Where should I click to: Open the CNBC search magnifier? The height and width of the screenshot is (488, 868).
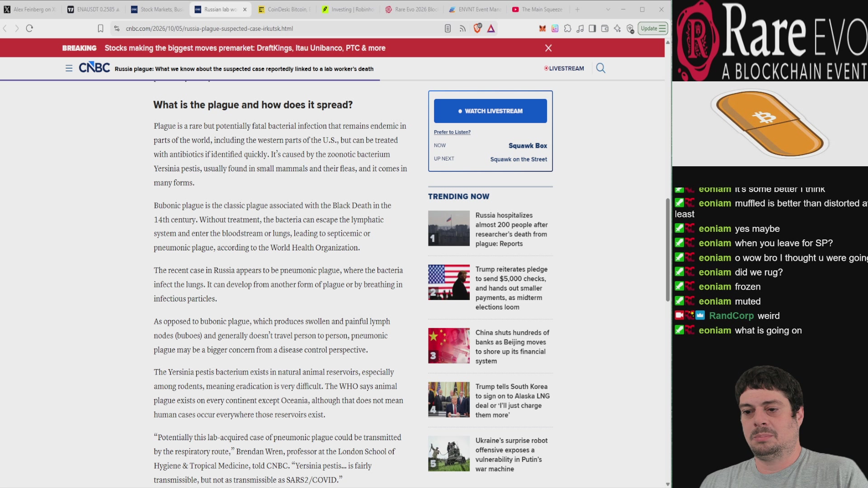point(600,68)
